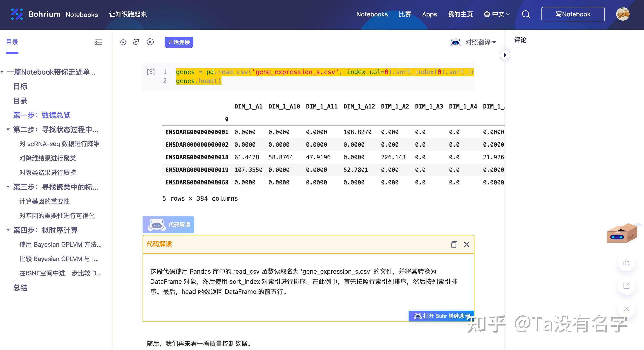Image resolution: width=644 pixels, height=350 pixels.
Task: Open the 比赛 menu item
Action: [x=405, y=14]
